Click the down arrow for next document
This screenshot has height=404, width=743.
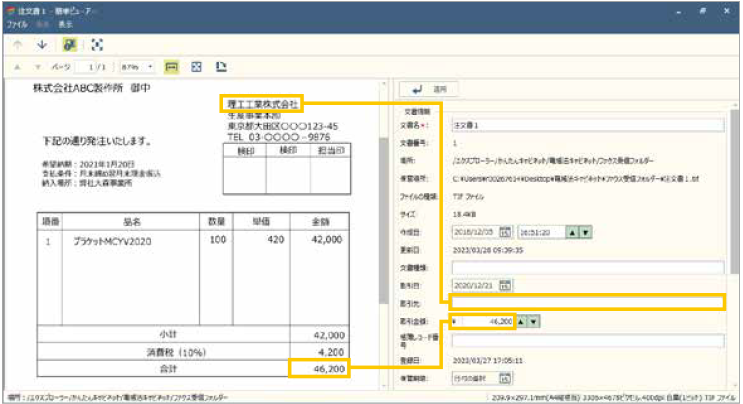coord(42,45)
